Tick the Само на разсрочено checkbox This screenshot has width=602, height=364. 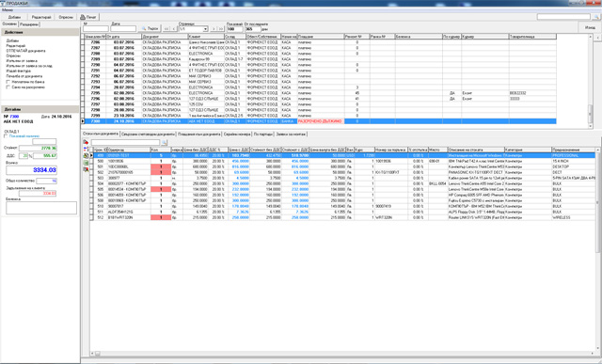point(8,87)
